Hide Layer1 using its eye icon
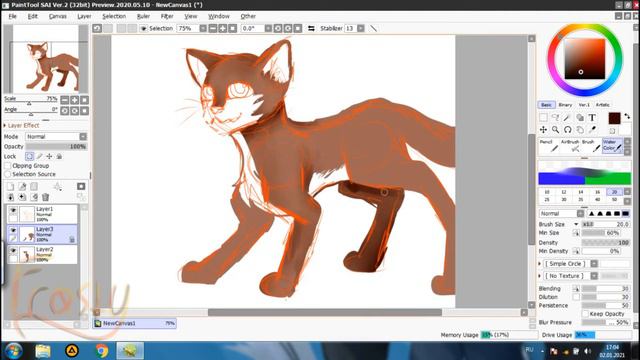Screen dimensions: 640x360 pyautogui.click(x=13, y=211)
